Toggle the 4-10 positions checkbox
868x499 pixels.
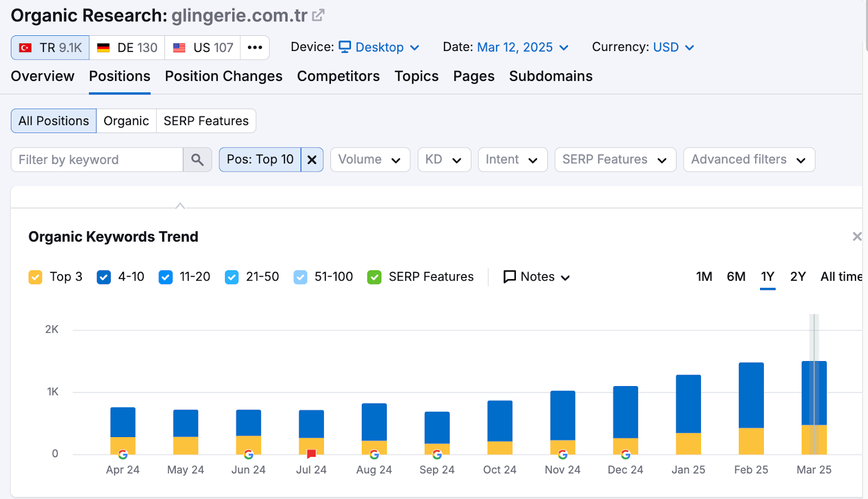click(x=104, y=277)
